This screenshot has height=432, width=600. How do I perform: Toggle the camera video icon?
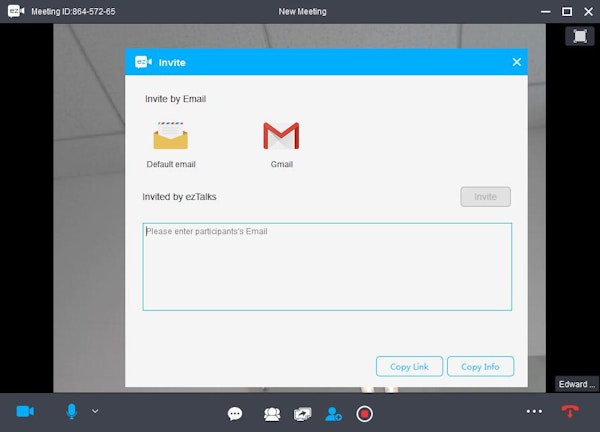pyautogui.click(x=25, y=412)
